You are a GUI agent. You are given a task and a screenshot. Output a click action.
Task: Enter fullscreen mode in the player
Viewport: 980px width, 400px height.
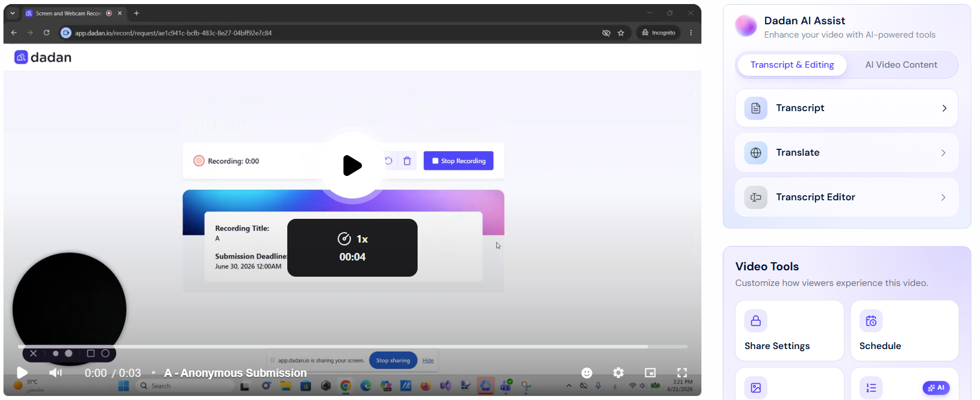[x=682, y=373]
